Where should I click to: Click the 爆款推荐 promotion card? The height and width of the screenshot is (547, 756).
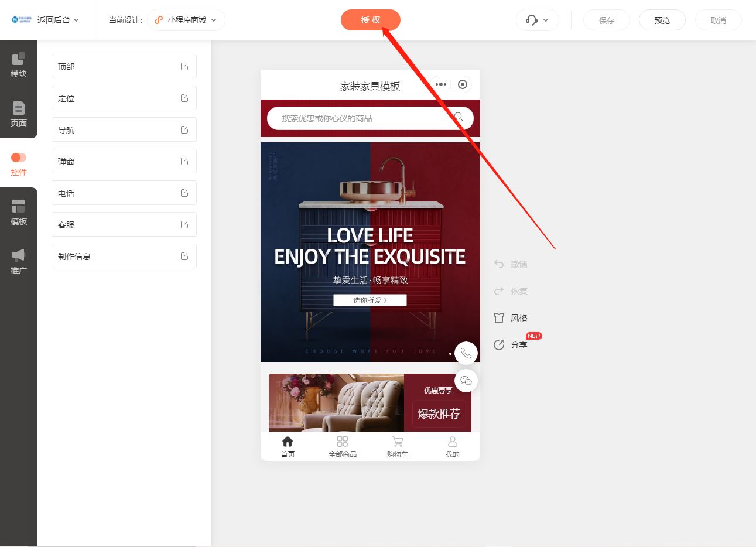(439, 413)
